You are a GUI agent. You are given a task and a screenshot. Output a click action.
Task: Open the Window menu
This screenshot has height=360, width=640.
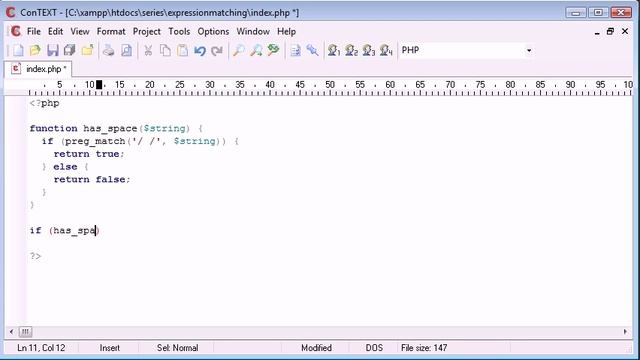253,31
